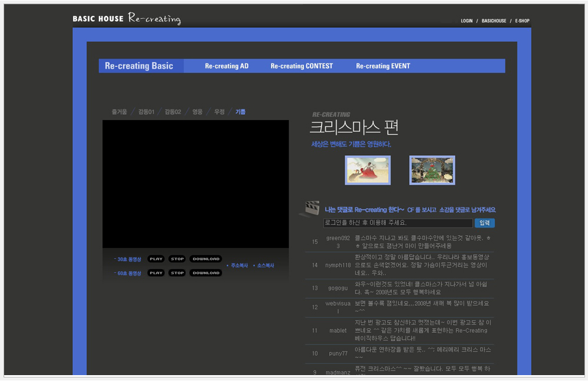Go to Re-creating CONTEST section

(x=302, y=66)
